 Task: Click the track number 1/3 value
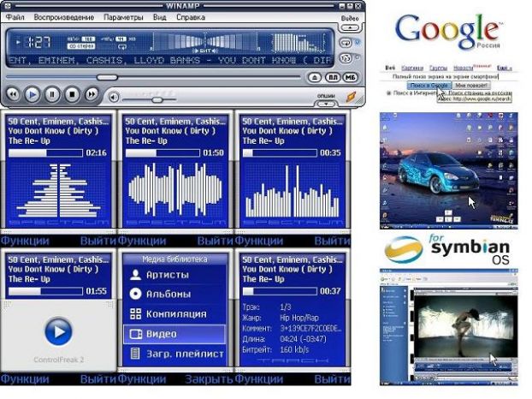point(286,307)
